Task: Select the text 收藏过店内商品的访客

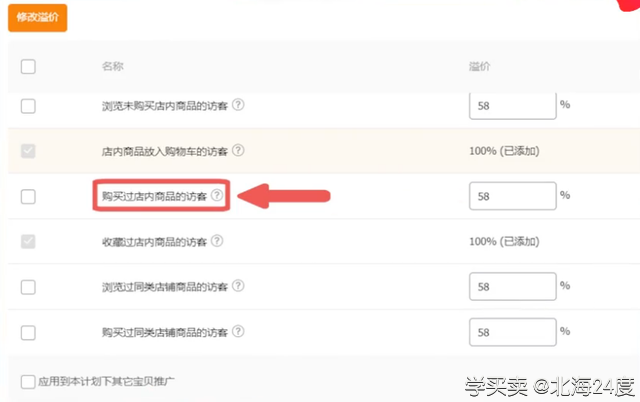Action: (x=154, y=242)
